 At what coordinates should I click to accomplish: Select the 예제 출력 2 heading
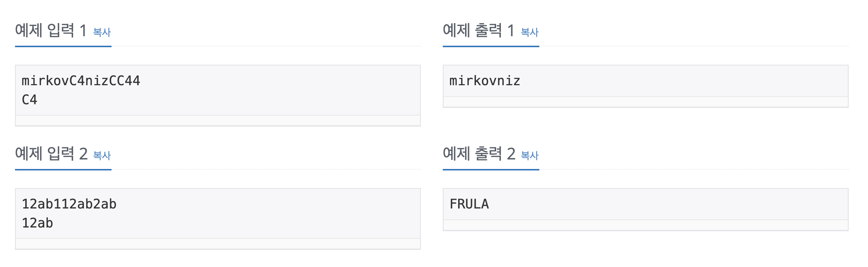pos(479,154)
